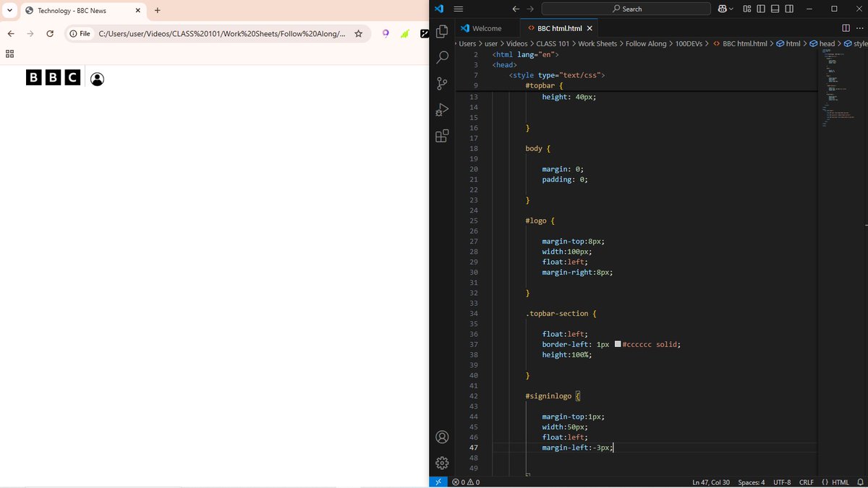The width and height of the screenshot is (868, 488).
Task: Click line number 37 in gutter
Action: tap(474, 345)
